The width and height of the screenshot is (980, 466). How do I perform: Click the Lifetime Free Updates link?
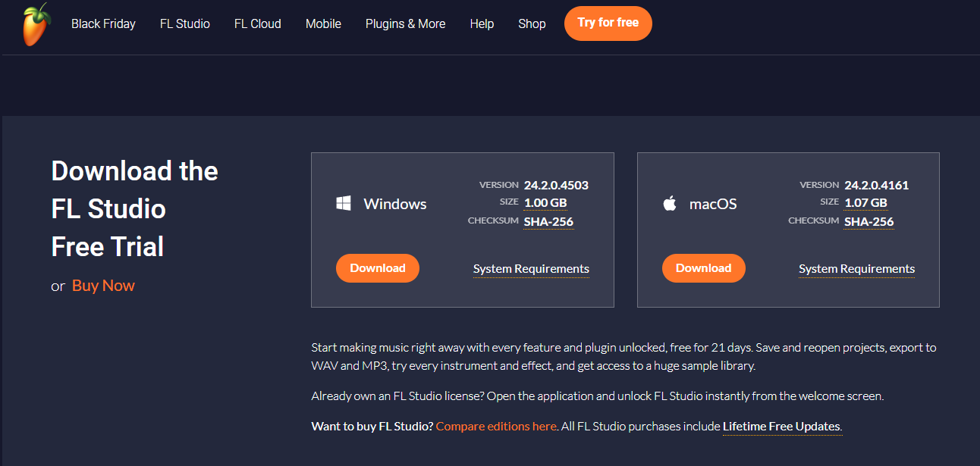[781, 426]
